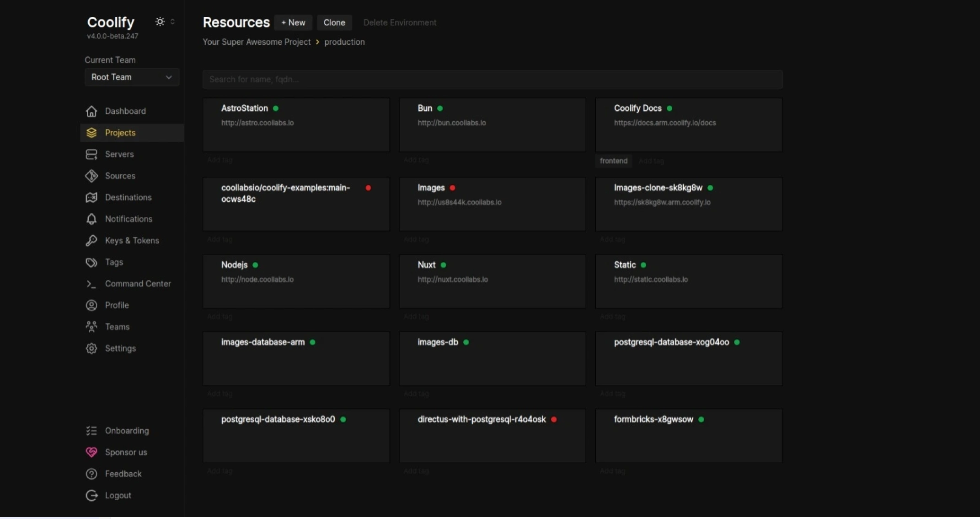The width and height of the screenshot is (980, 519).
Task: Open Keys & Tokens key icon
Action: click(x=91, y=240)
